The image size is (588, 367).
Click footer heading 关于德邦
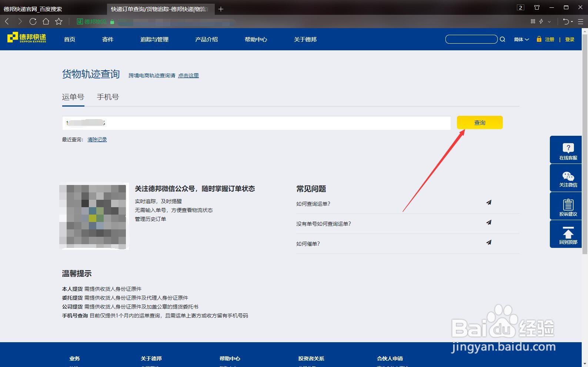(x=151, y=358)
